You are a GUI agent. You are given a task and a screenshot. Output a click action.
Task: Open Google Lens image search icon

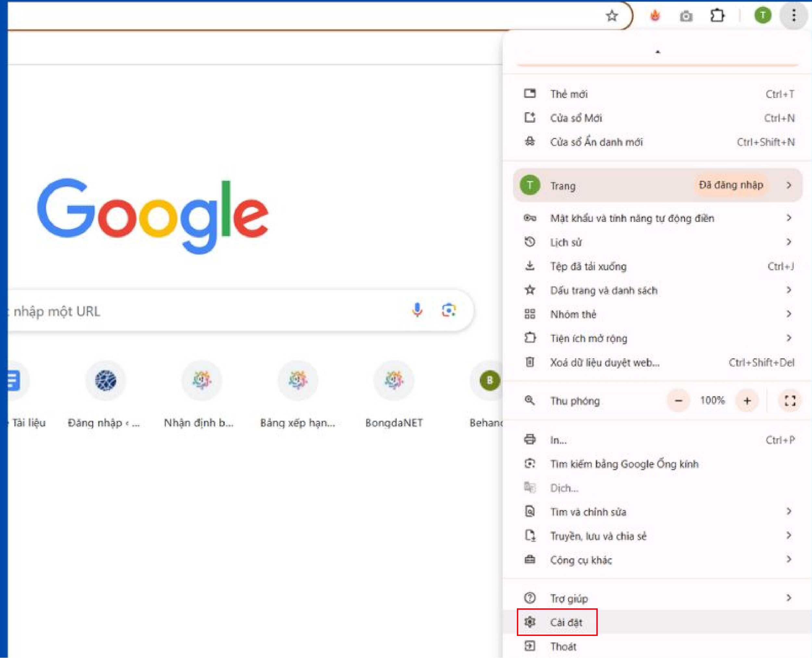coord(449,310)
